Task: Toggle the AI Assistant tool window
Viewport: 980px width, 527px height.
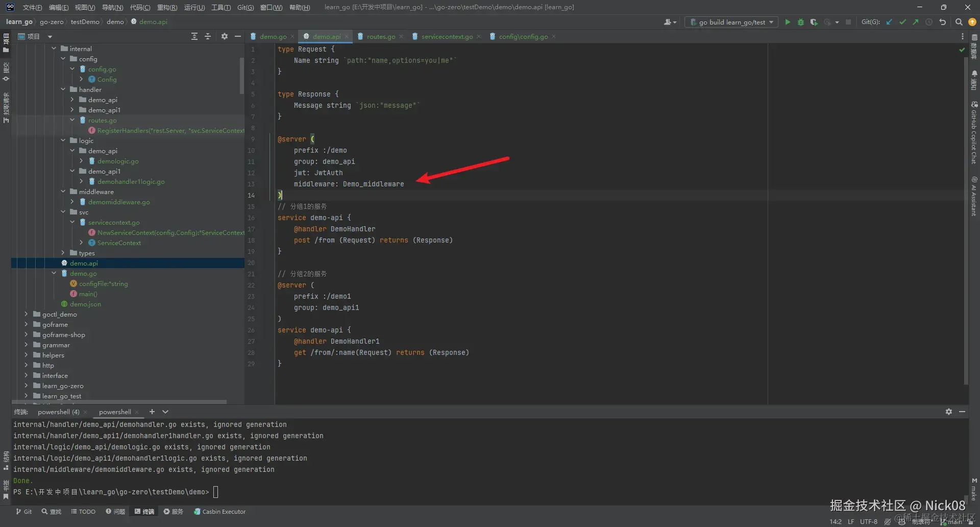Action: click(974, 196)
